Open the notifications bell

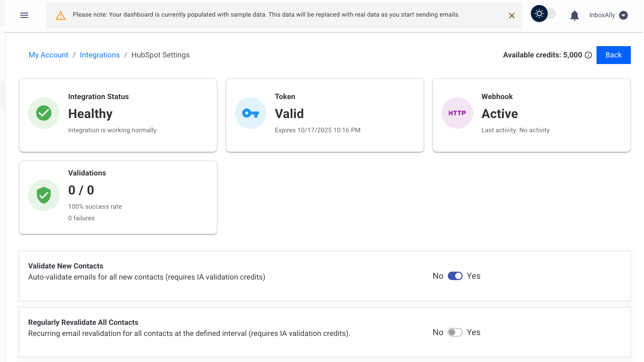pos(574,16)
